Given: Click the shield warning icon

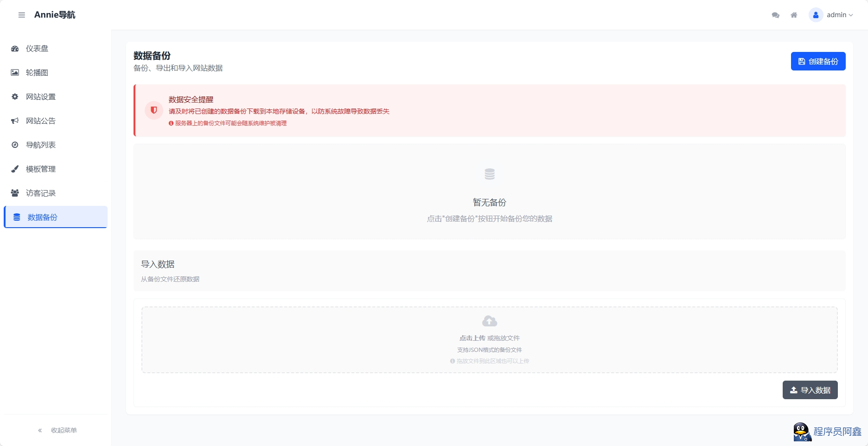Looking at the screenshot, I should [x=154, y=110].
